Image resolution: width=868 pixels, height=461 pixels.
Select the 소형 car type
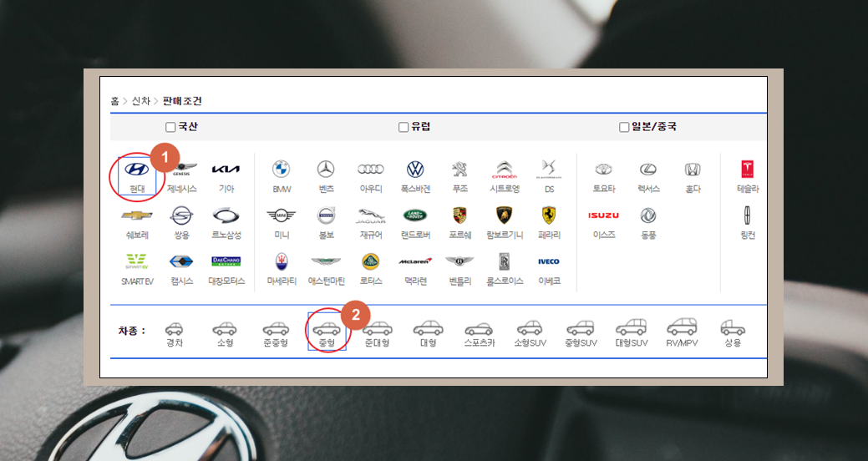click(x=225, y=335)
